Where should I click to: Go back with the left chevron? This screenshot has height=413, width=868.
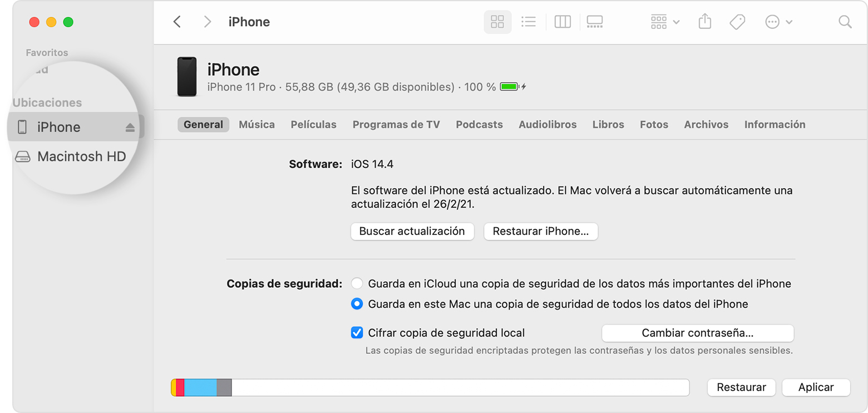[177, 22]
